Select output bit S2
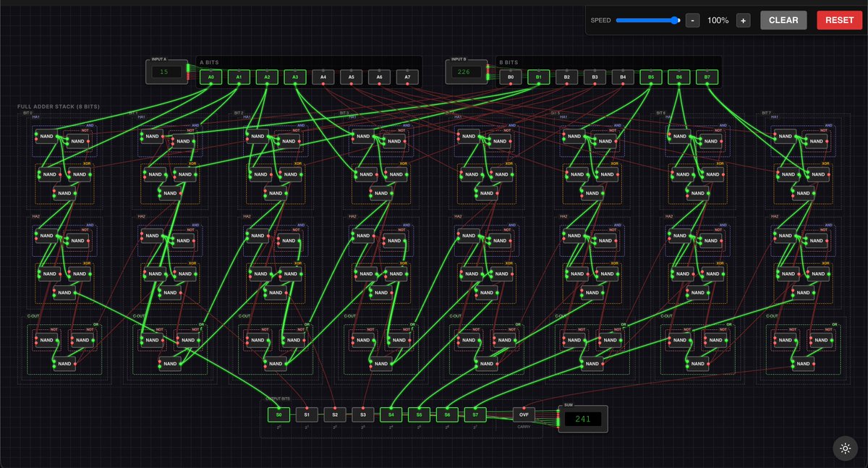868x468 pixels. tap(335, 414)
